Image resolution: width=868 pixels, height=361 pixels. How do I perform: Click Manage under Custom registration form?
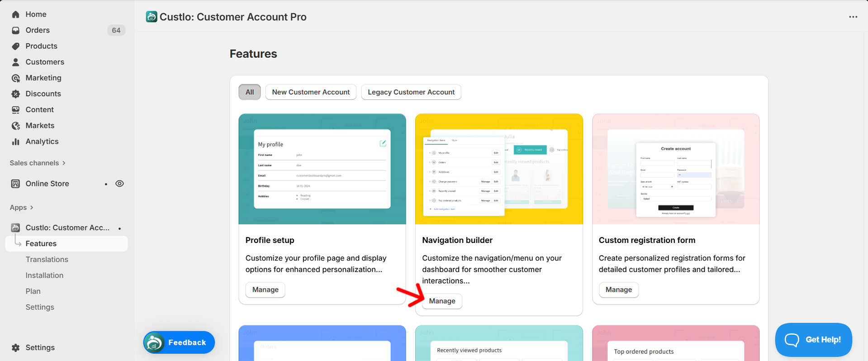click(619, 290)
